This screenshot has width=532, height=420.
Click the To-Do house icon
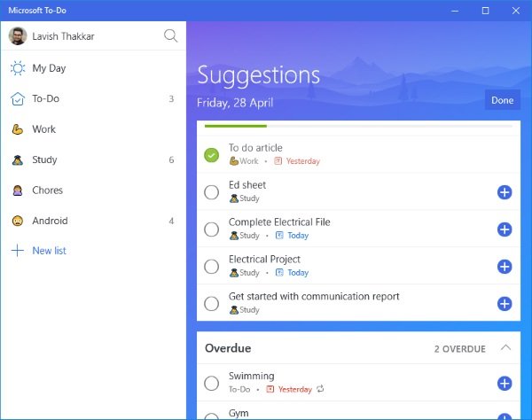point(18,98)
